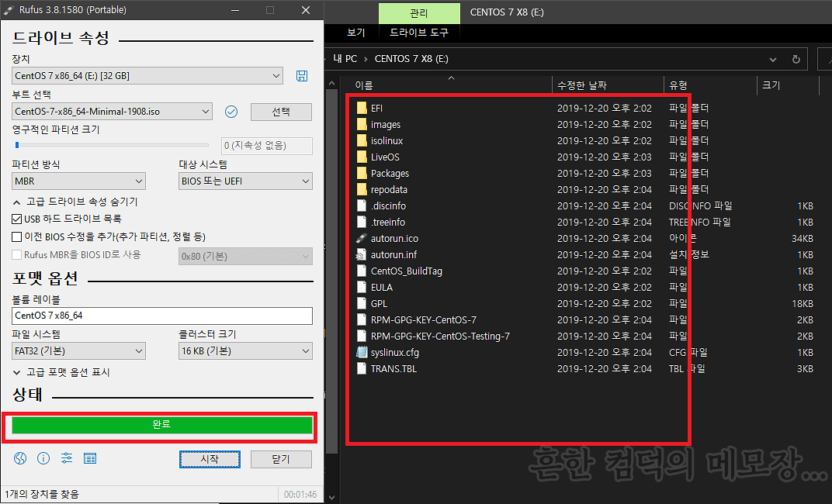Open the 클러스터 크기 dropdown
The height and width of the screenshot is (504, 832).
point(245,350)
